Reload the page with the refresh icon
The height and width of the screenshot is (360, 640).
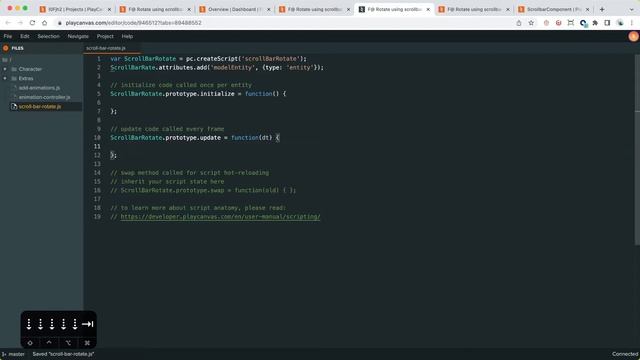(32, 23)
